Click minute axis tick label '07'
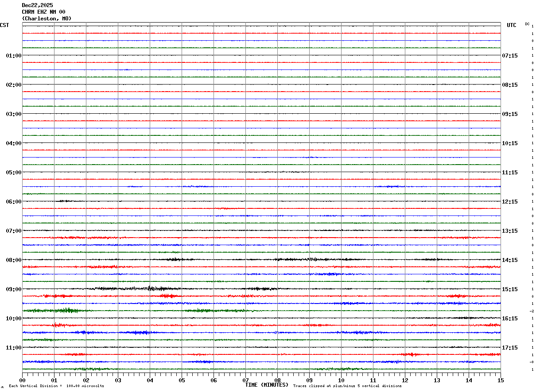 245,380
